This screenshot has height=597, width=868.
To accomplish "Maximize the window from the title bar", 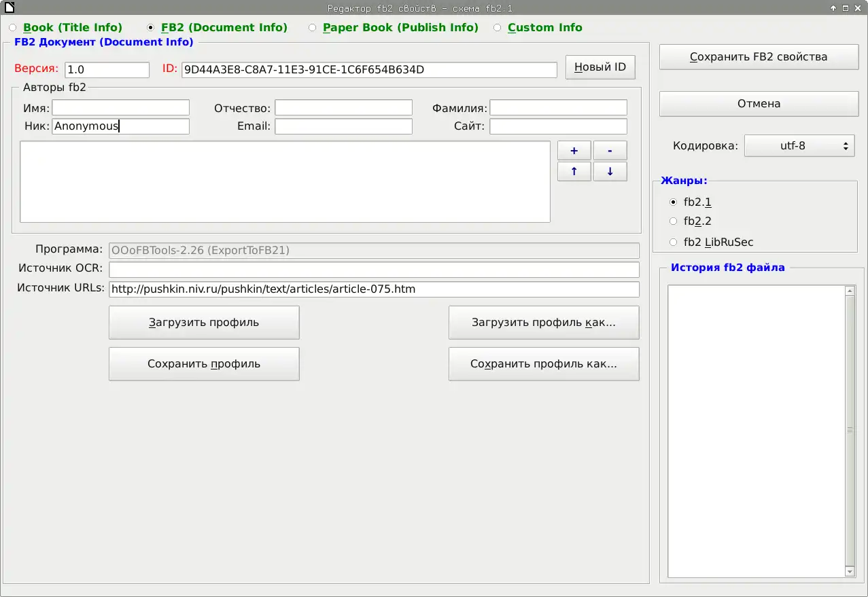I will [x=846, y=8].
